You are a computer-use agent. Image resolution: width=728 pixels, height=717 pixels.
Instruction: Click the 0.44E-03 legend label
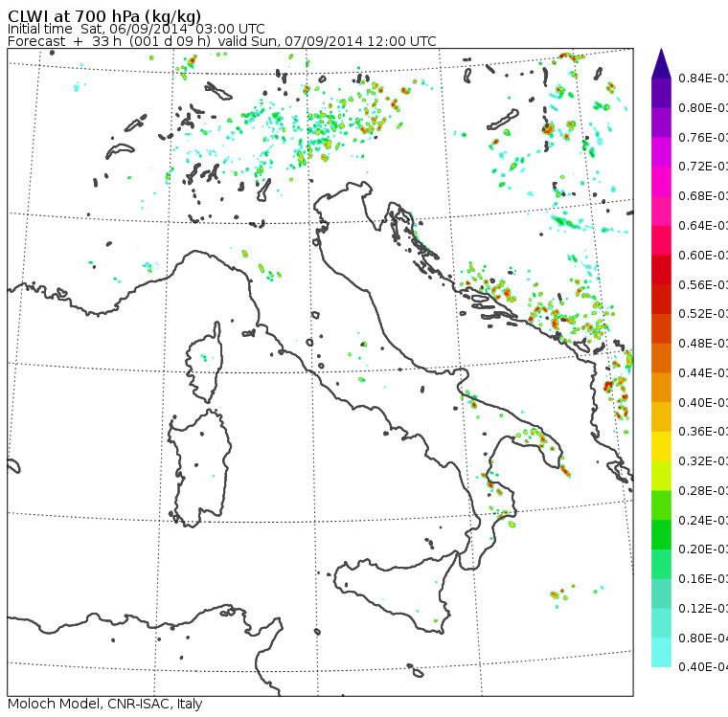702,373
